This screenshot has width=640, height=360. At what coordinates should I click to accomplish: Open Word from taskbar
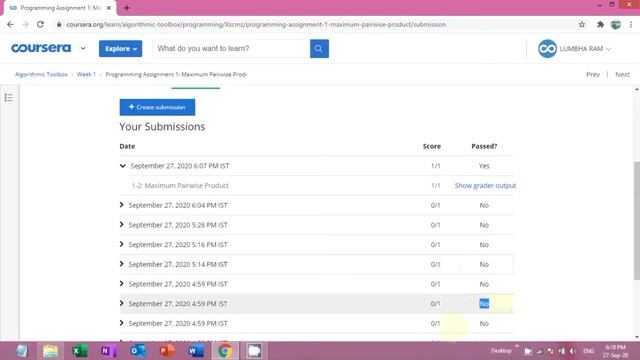pyautogui.click(x=196, y=351)
